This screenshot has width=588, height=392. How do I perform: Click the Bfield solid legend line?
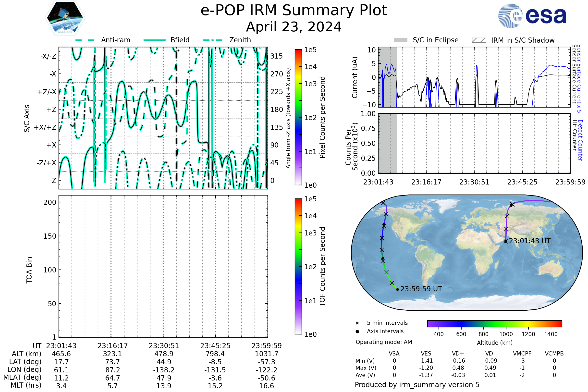[155, 40]
